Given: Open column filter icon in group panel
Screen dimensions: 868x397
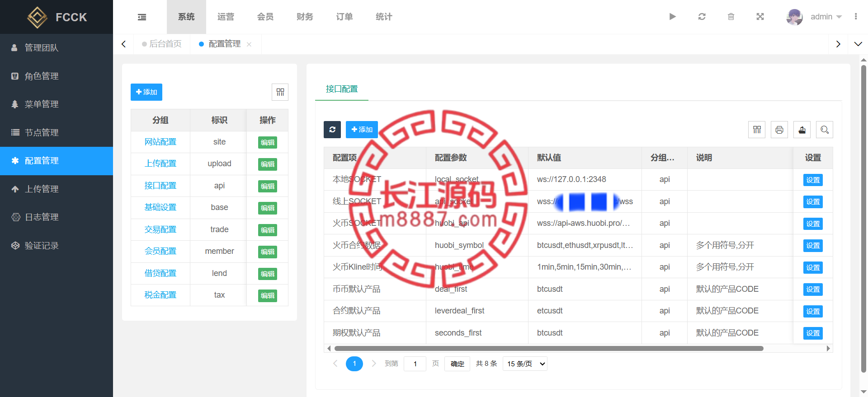Looking at the screenshot, I should click(x=280, y=92).
